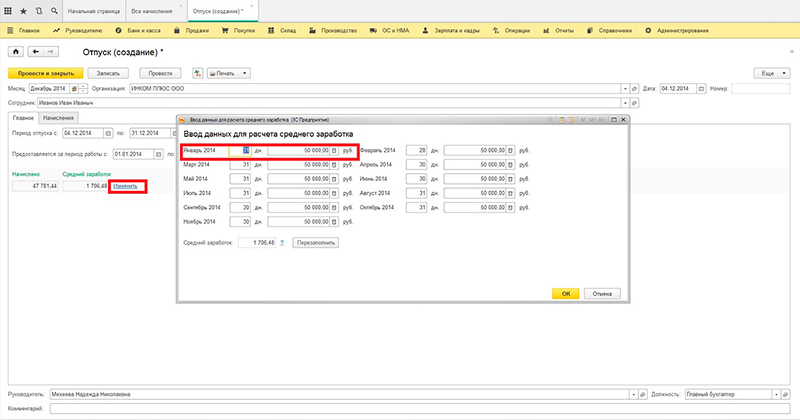
Task: Open Главное section menu
Action: point(23,31)
